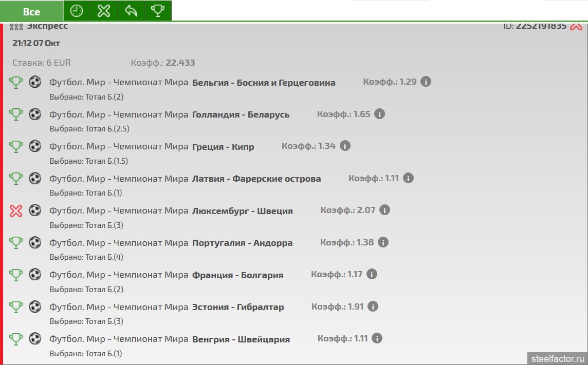Viewport: 588px width, 365px height.
Task: Select the 'Все' bets tab
Action: click(x=31, y=11)
